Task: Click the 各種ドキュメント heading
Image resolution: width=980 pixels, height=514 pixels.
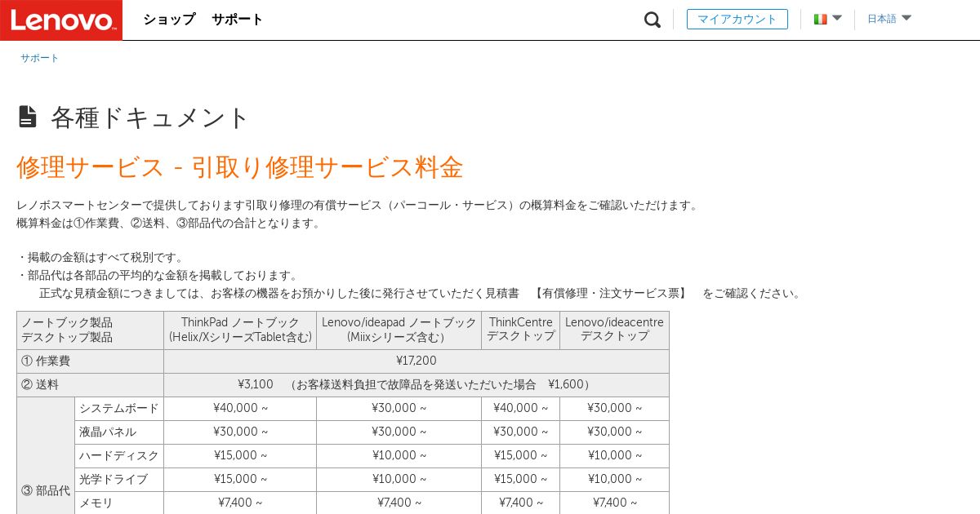Action: pos(149,117)
